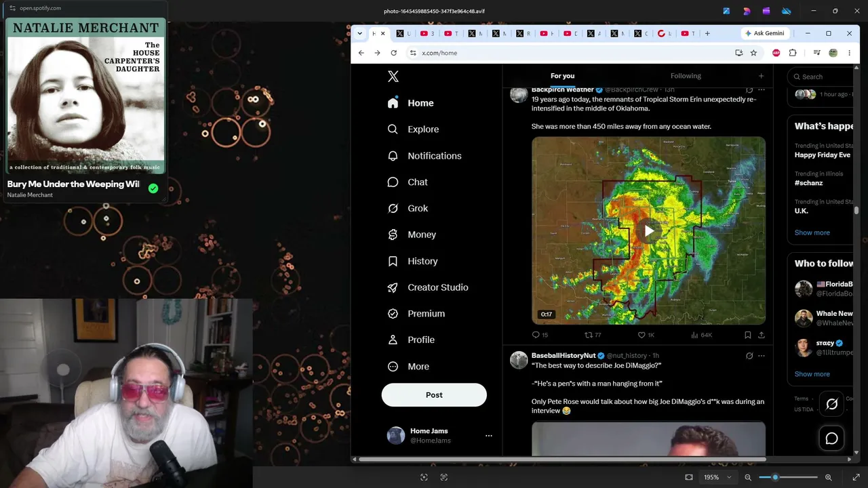Viewport: 868px width, 488px height.
Task: View analytics of the Erin storm post
Action: [701, 335]
